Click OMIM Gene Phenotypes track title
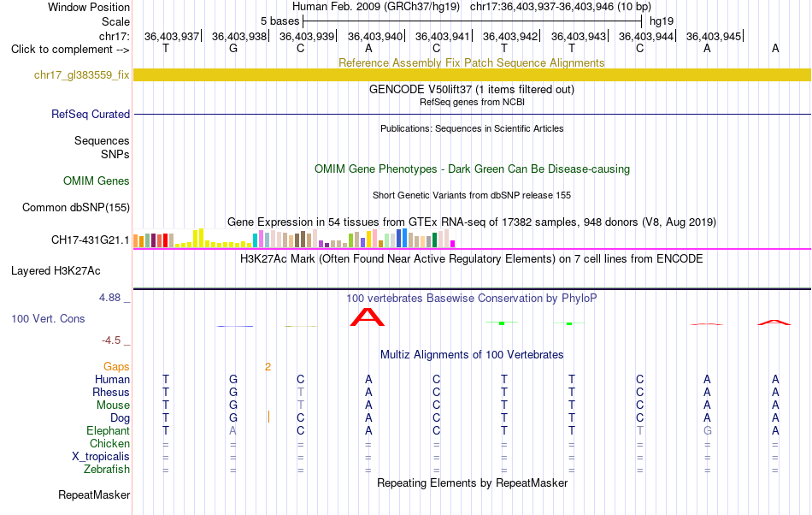The height and width of the screenshot is (515, 812). [x=472, y=169]
